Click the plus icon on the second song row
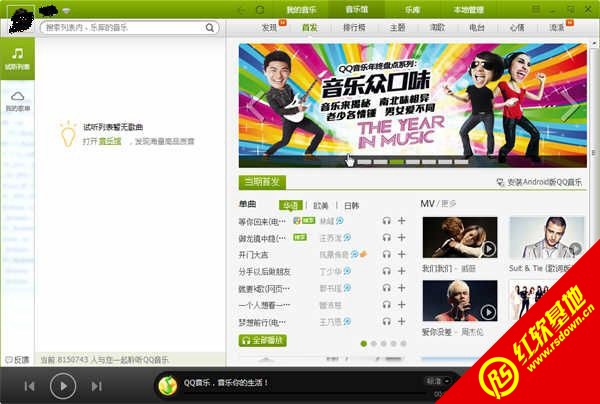 click(x=401, y=237)
